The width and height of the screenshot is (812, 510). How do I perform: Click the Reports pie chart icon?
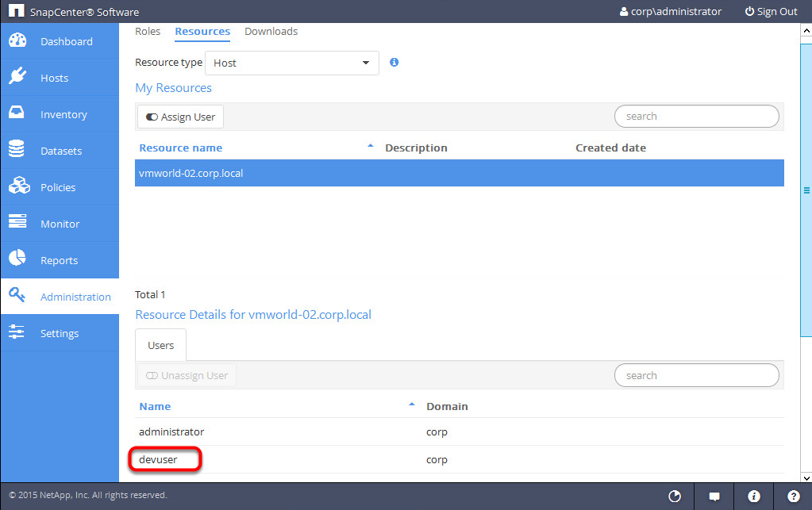17,258
